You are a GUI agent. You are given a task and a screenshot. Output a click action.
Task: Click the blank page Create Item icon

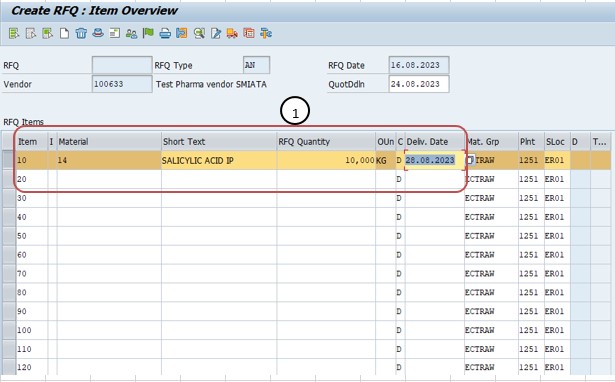pyautogui.click(x=64, y=33)
